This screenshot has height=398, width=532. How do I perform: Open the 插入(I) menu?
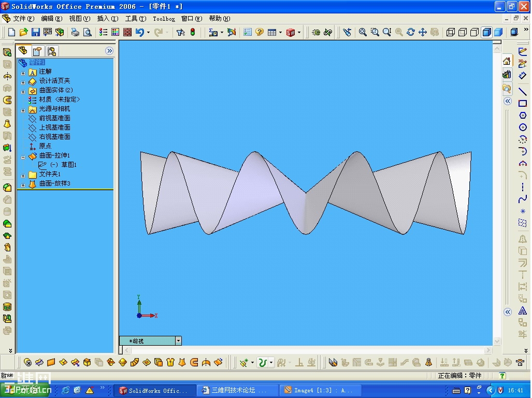pyautogui.click(x=108, y=19)
